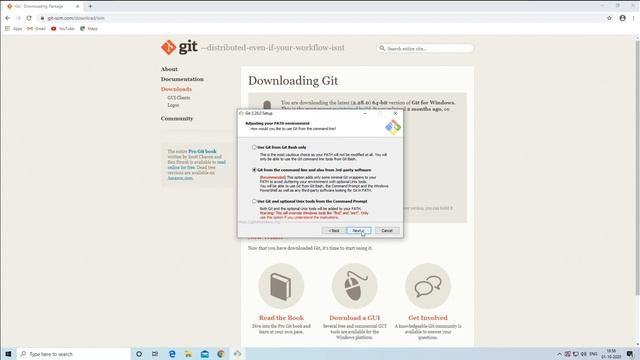Show hidden system tray icons
Viewport: 640px width, 360px height.
(x=559, y=354)
